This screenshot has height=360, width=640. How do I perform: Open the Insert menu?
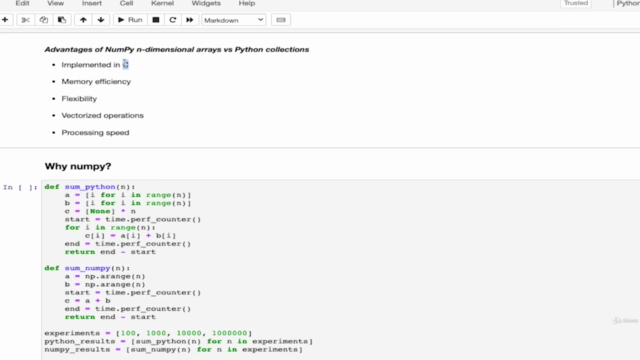[92, 3]
